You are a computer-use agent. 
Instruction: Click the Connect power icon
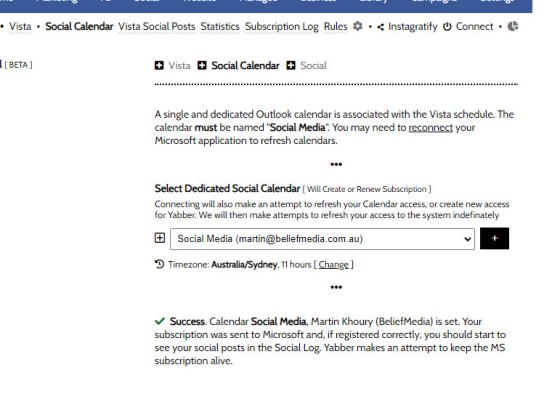(x=447, y=26)
